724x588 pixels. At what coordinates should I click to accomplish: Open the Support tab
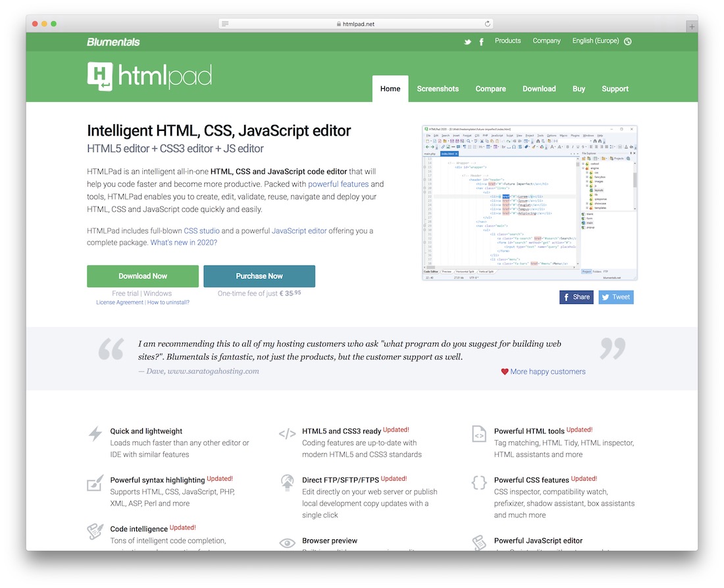[615, 89]
